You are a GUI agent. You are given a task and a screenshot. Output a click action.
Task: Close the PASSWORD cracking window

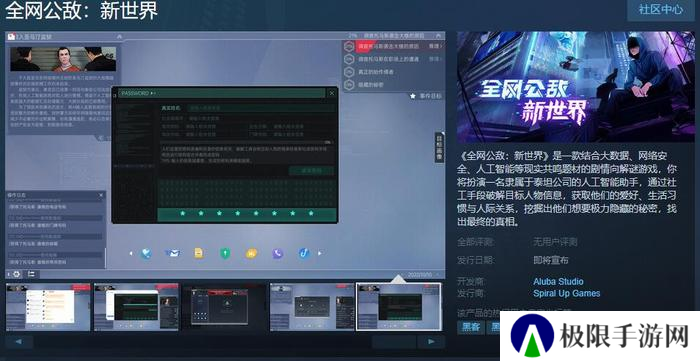pyautogui.click(x=332, y=93)
